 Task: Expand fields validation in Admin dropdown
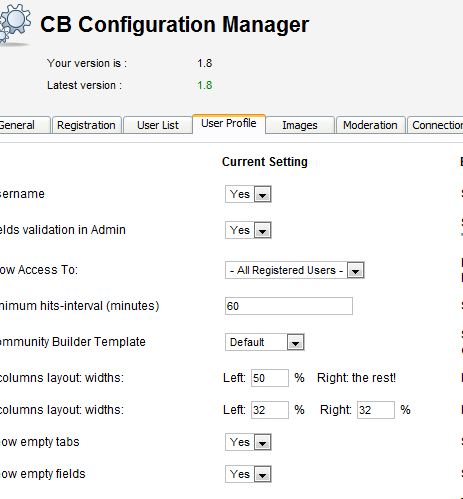248,230
